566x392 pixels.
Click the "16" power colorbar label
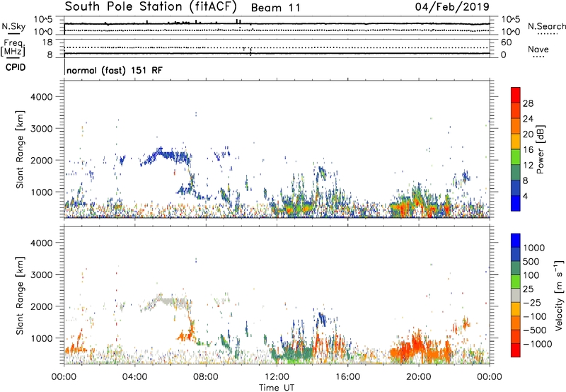point(528,150)
